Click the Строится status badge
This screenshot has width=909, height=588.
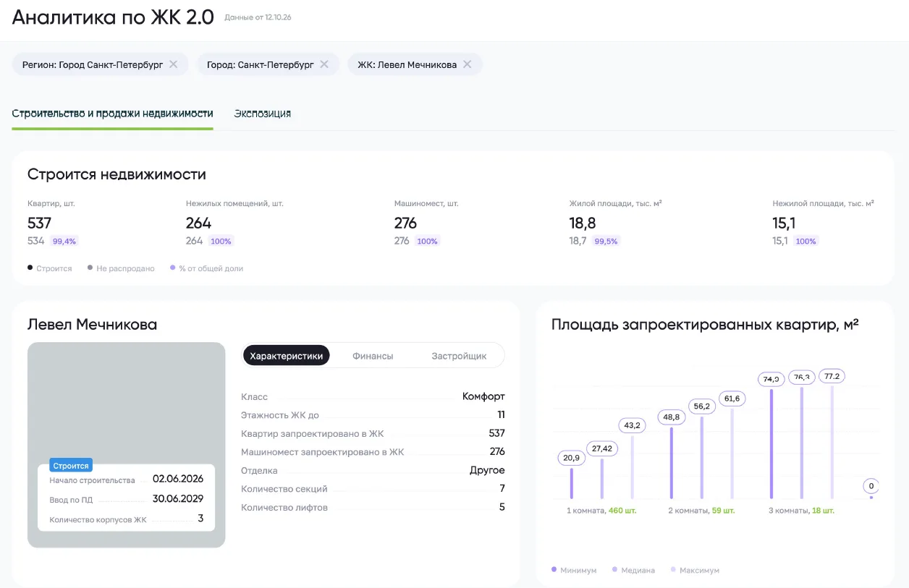point(71,466)
